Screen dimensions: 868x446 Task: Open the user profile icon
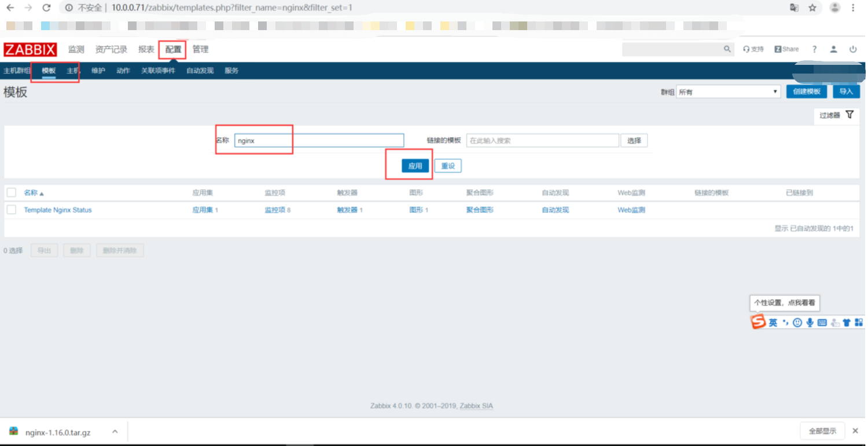coord(833,49)
